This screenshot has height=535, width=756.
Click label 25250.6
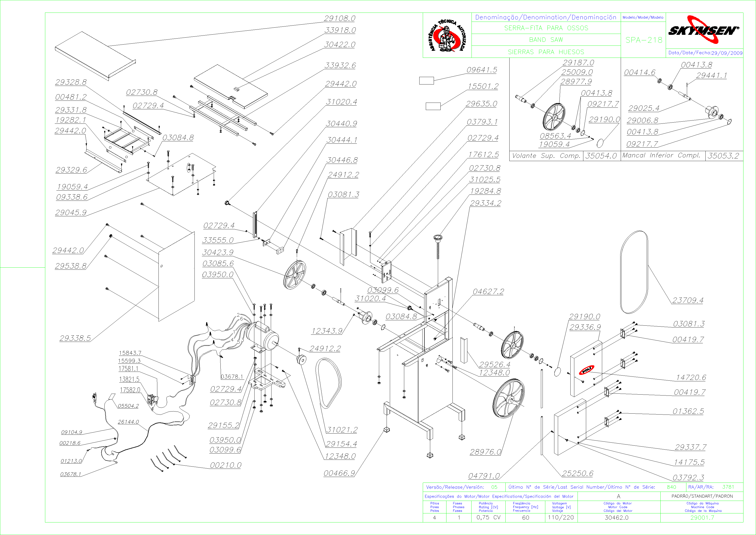pyautogui.click(x=577, y=473)
